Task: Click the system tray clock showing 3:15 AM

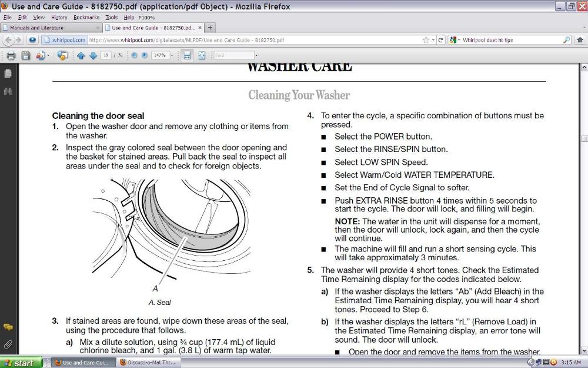Action: 571,363
